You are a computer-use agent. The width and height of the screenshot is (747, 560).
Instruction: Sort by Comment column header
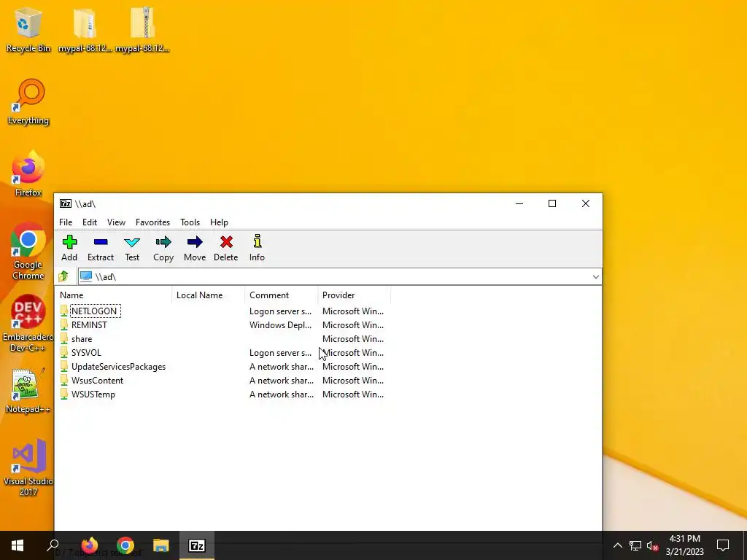tap(281, 295)
